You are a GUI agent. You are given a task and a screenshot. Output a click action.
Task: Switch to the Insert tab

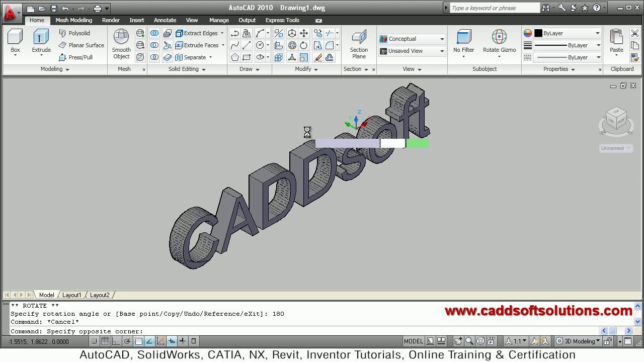(x=137, y=20)
